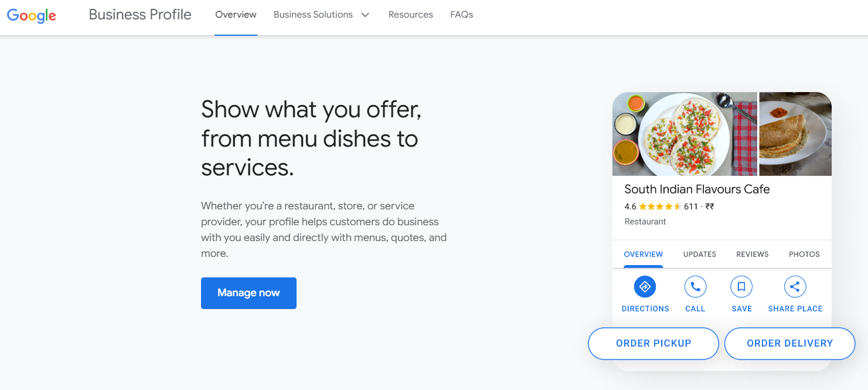Viewport: 868px width, 390px height.
Task: Click the Save bookmark icon
Action: click(x=741, y=286)
